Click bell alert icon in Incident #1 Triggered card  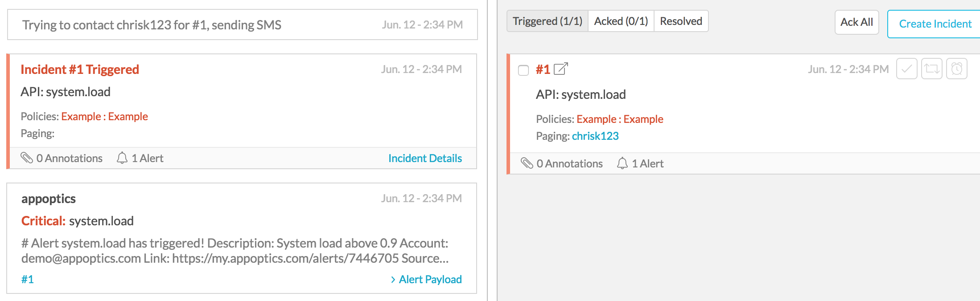coord(122,158)
